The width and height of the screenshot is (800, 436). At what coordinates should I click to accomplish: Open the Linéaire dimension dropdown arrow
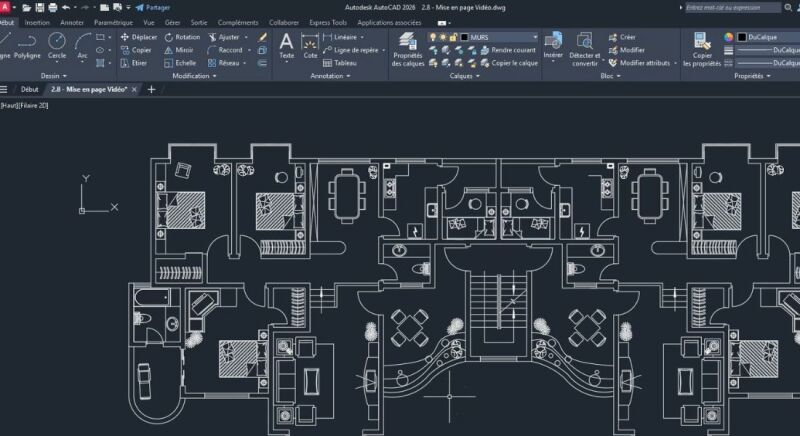point(362,37)
